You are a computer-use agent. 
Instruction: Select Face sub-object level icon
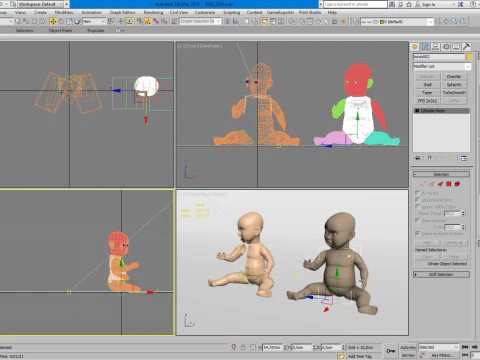[440, 184]
